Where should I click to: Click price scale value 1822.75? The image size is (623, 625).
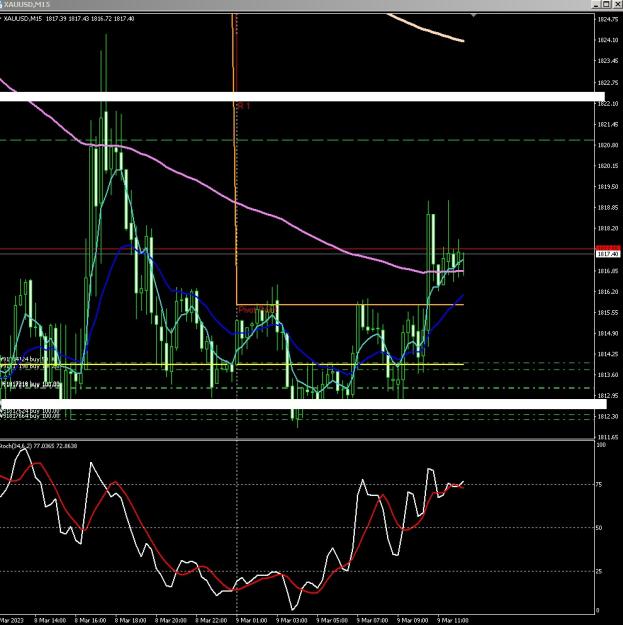[x=608, y=83]
